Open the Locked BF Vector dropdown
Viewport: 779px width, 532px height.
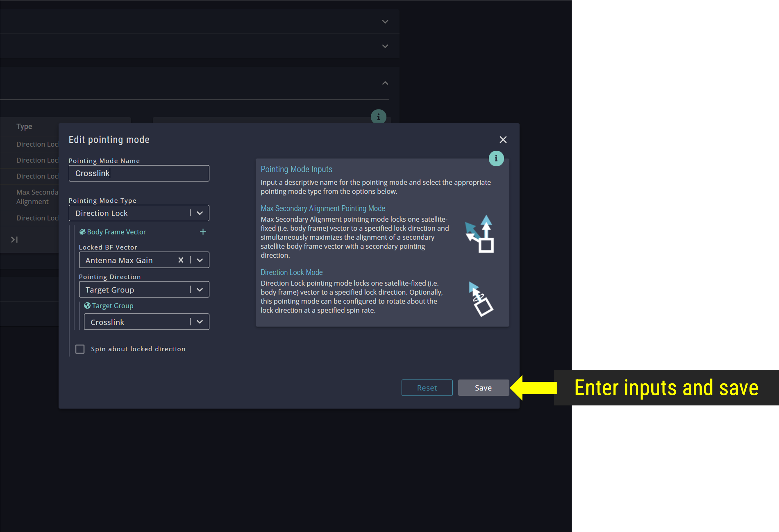point(200,260)
